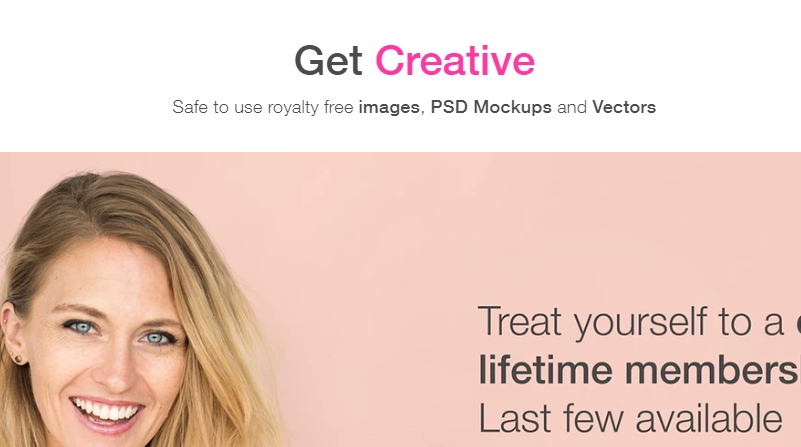Open the bold 'images' link
Viewport: 801px width, 447px height.
click(389, 107)
